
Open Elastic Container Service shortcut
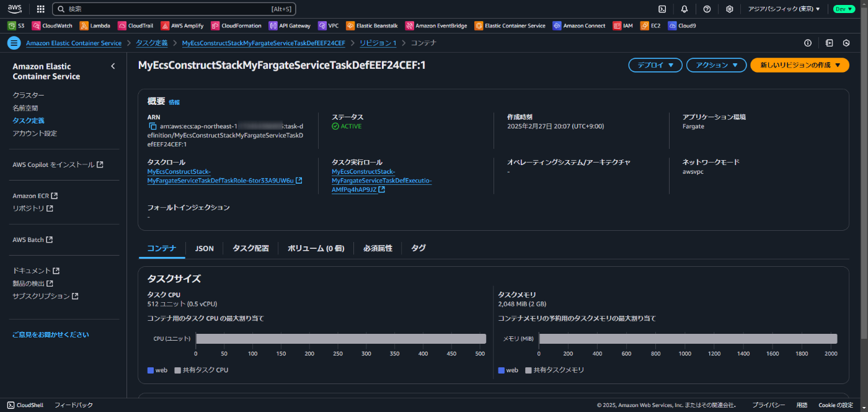(510, 26)
